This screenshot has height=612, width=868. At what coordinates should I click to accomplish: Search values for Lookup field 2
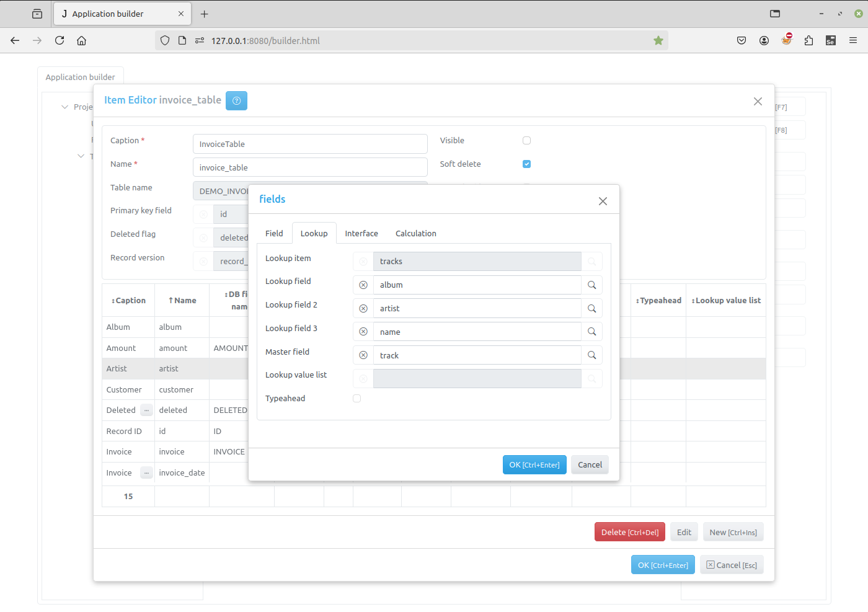[x=591, y=309]
